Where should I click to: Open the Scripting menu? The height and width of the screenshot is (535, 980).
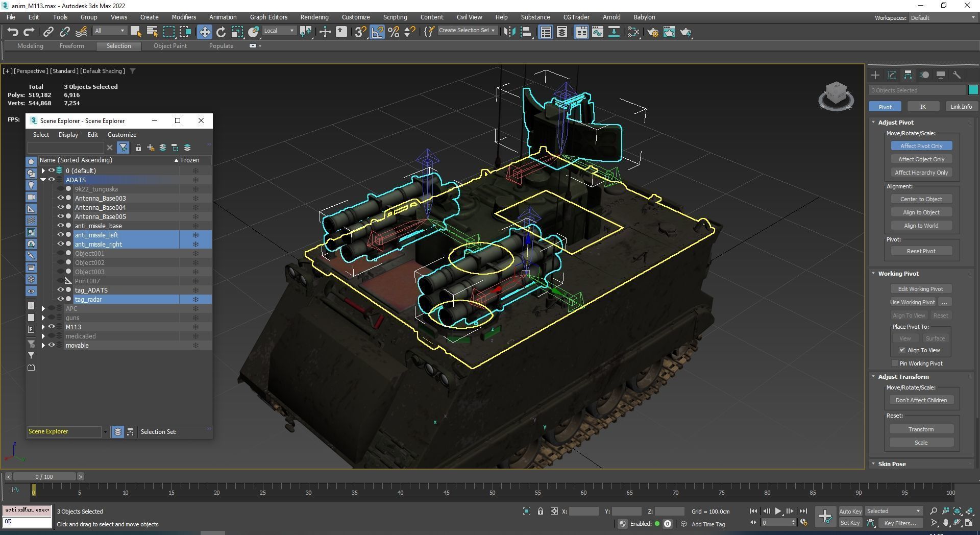click(x=395, y=17)
